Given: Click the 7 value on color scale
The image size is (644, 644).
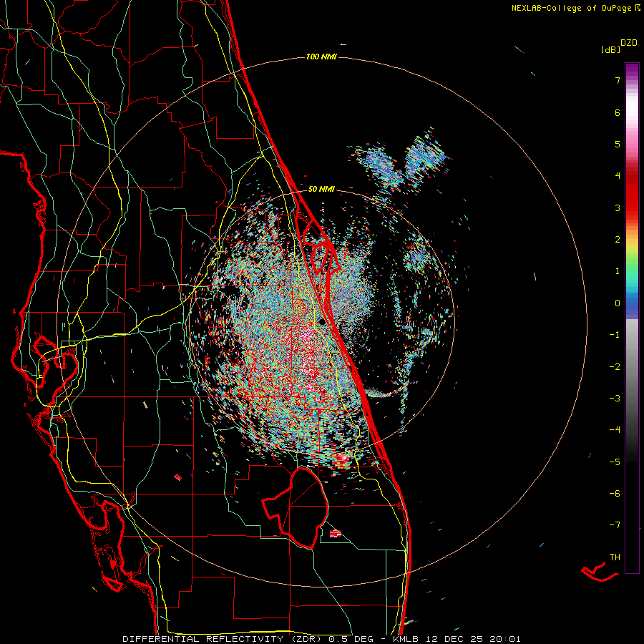Looking at the screenshot, I should click(x=618, y=80).
